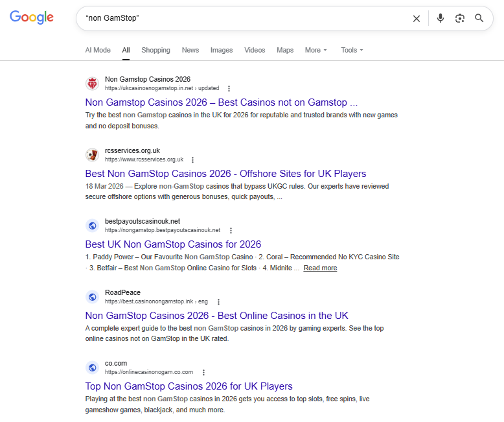This screenshot has height=422, width=504.
Task: Open three-dot menu next to onlinecasinonogam.co.com
Action: [x=203, y=372]
